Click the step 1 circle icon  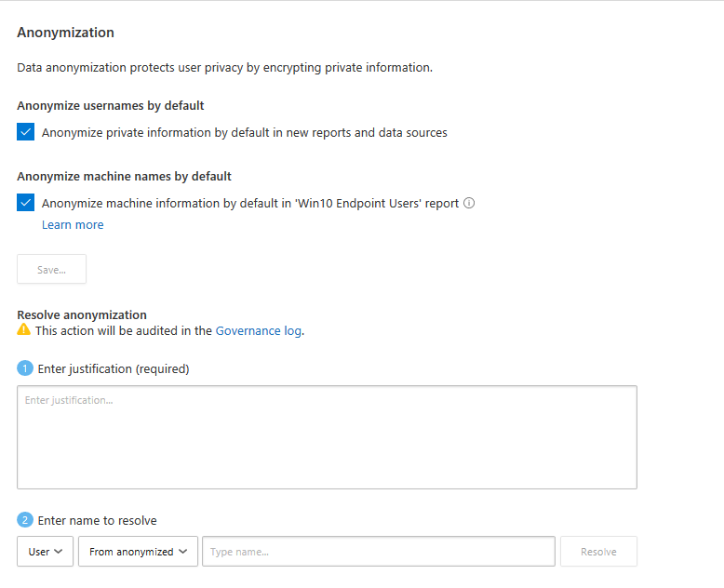tap(25, 368)
